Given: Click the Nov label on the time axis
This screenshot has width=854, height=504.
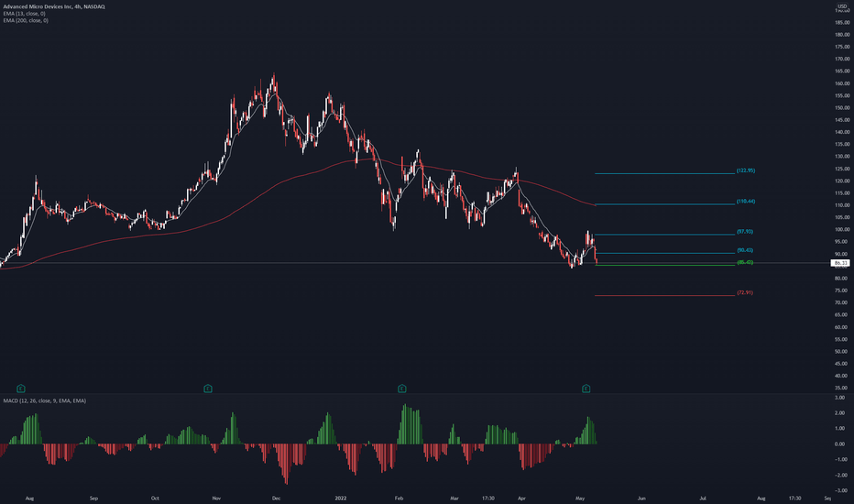Looking at the screenshot, I should tap(216, 499).
